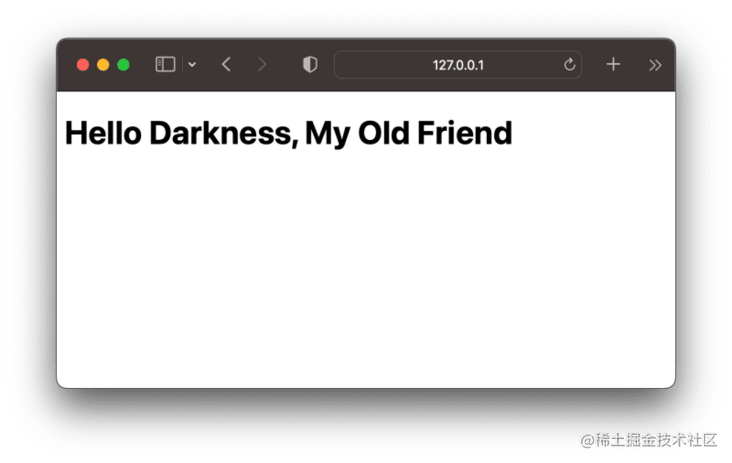Click the Hello Darkness heading text
The width and height of the screenshot is (732, 463).
[289, 133]
